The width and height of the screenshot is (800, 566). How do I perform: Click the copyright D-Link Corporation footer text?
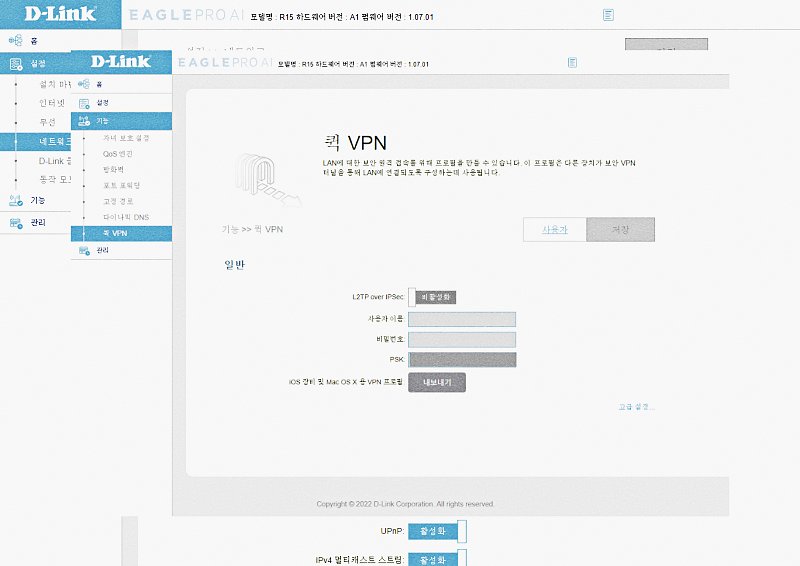(x=405, y=504)
